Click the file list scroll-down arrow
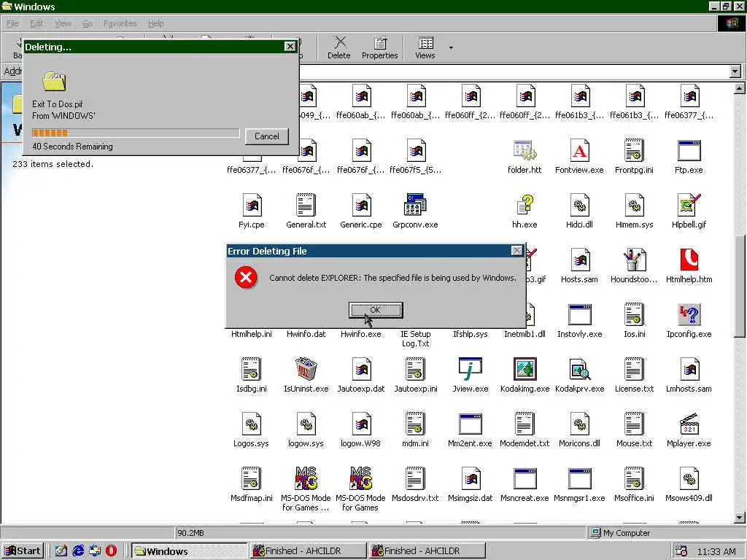 [740, 517]
